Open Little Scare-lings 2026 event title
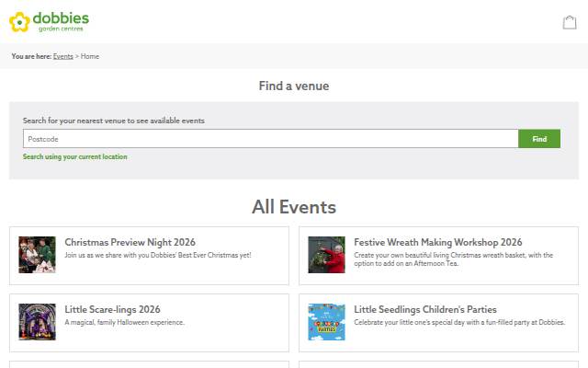Screen dimensions: 588x368 [112, 309]
